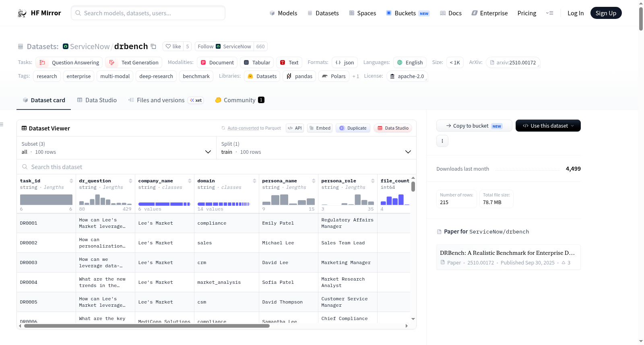Filter by json format tag

345,62
